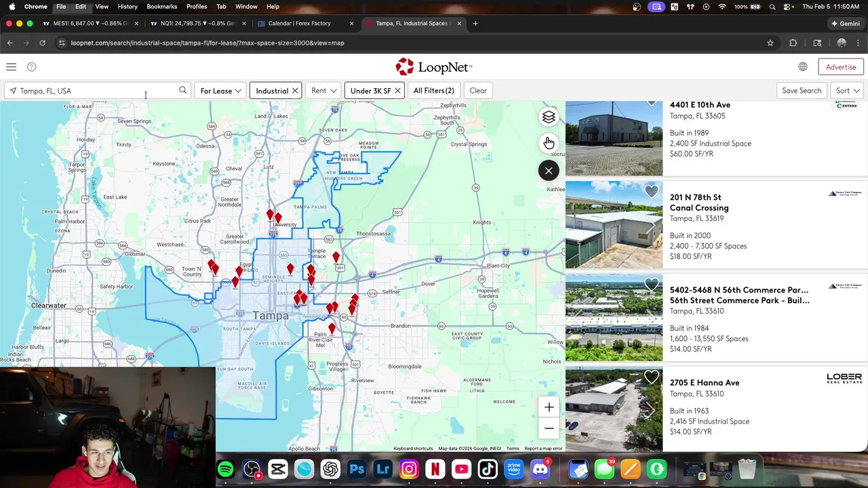Remove the Under 3K SF filter
This screenshot has height=488, width=868.
click(x=397, y=91)
